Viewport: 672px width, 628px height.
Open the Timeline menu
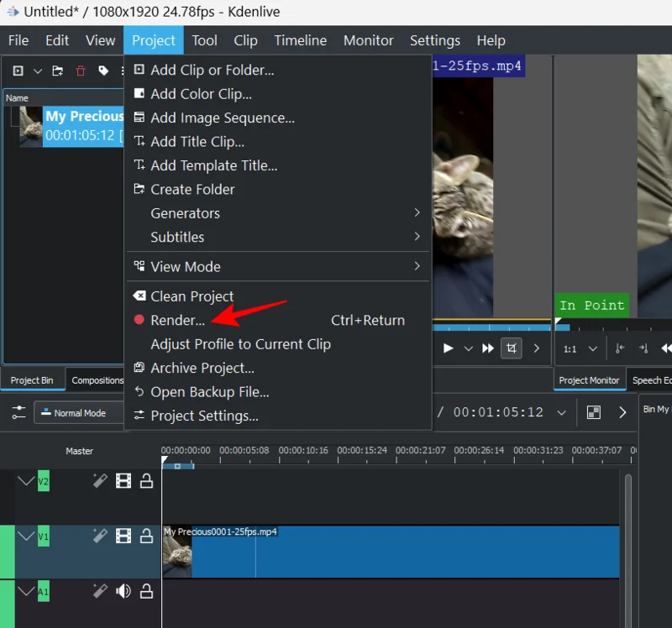coord(301,40)
